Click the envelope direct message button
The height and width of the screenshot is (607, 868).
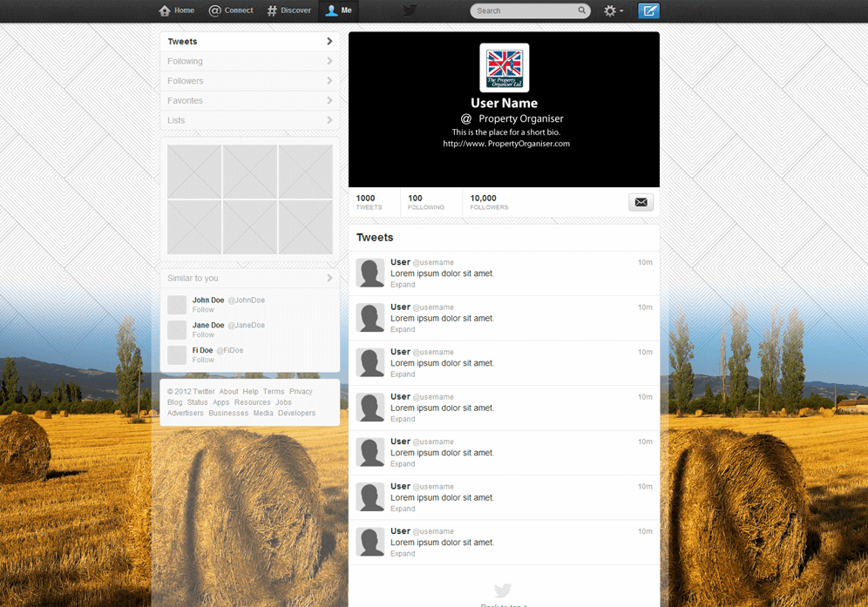tap(641, 202)
